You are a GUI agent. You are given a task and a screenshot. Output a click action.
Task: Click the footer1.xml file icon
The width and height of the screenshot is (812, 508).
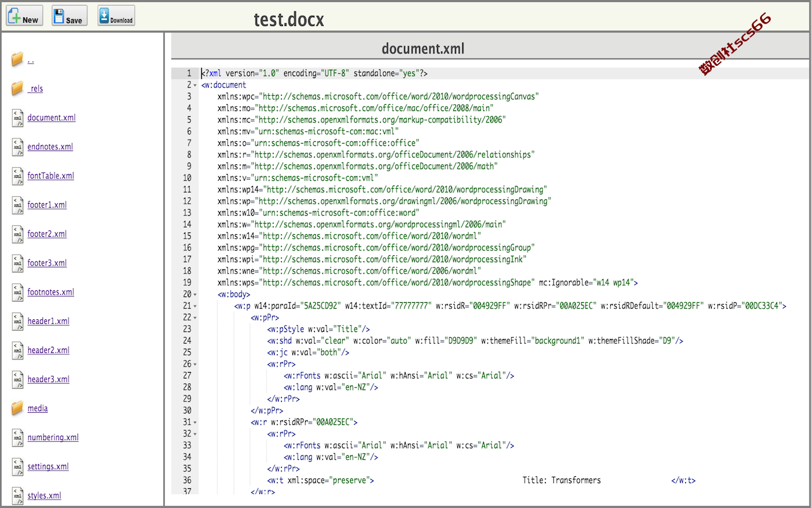point(18,205)
